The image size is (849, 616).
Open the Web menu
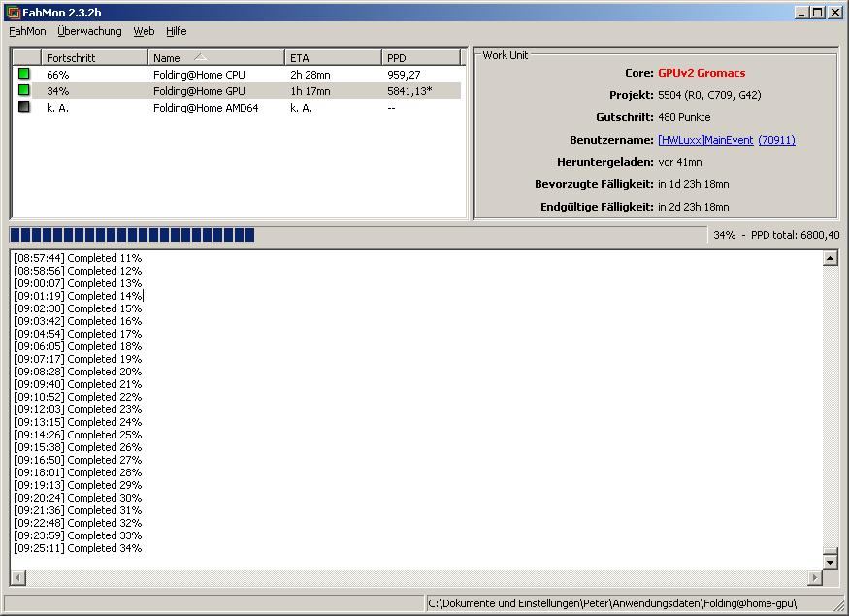coord(144,31)
